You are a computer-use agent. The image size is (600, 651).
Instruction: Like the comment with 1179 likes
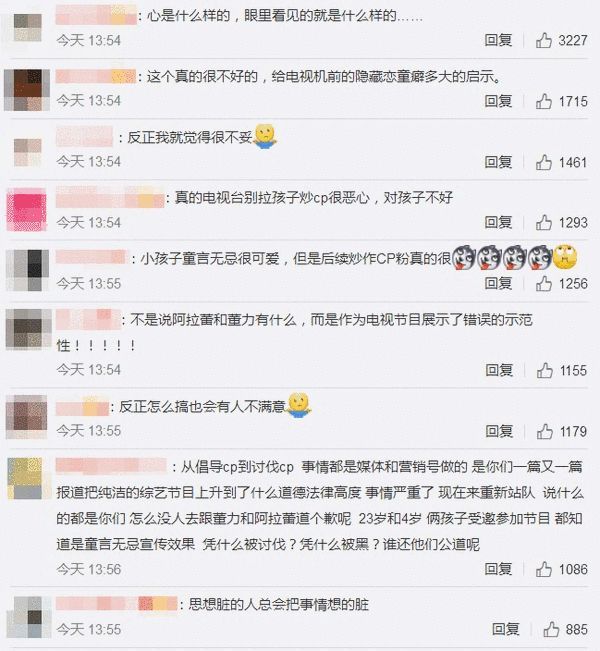coord(544,431)
